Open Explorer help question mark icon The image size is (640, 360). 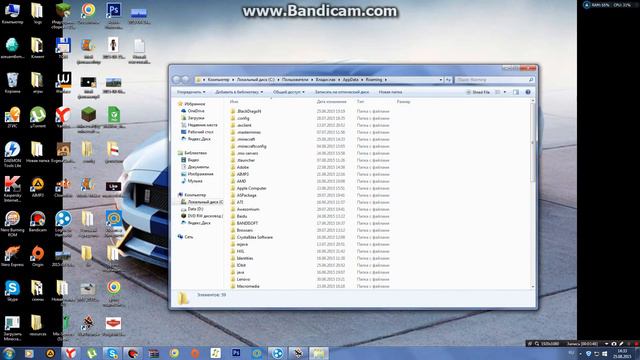point(528,92)
